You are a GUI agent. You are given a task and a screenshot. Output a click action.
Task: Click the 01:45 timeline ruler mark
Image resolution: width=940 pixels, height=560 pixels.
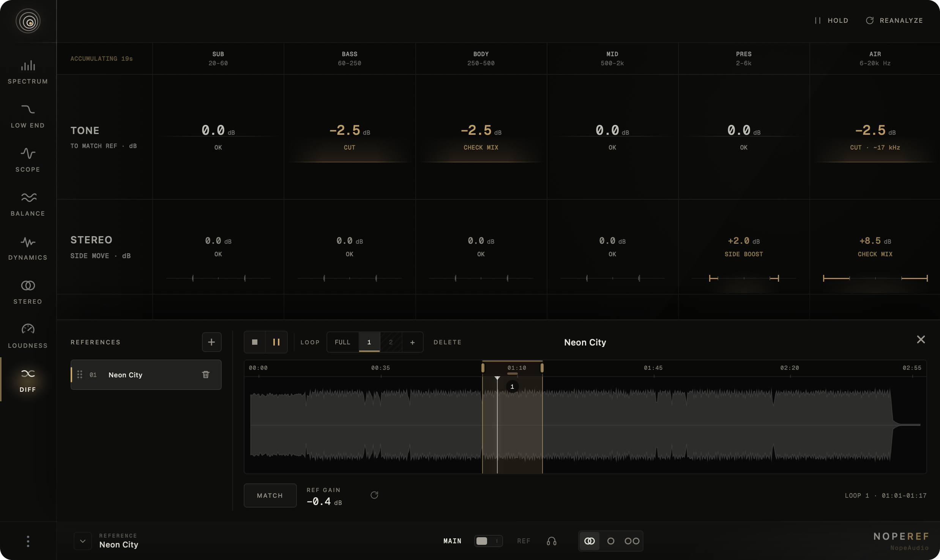point(653,368)
